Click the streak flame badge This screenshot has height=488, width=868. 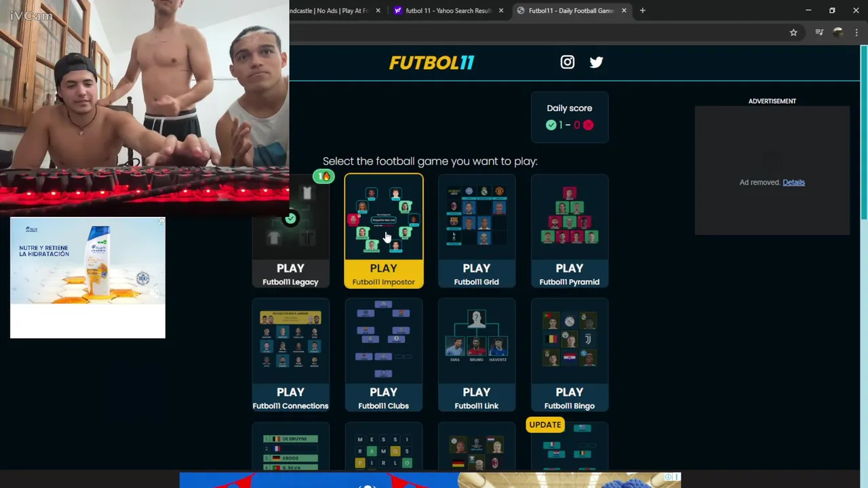(x=323, y=176)
